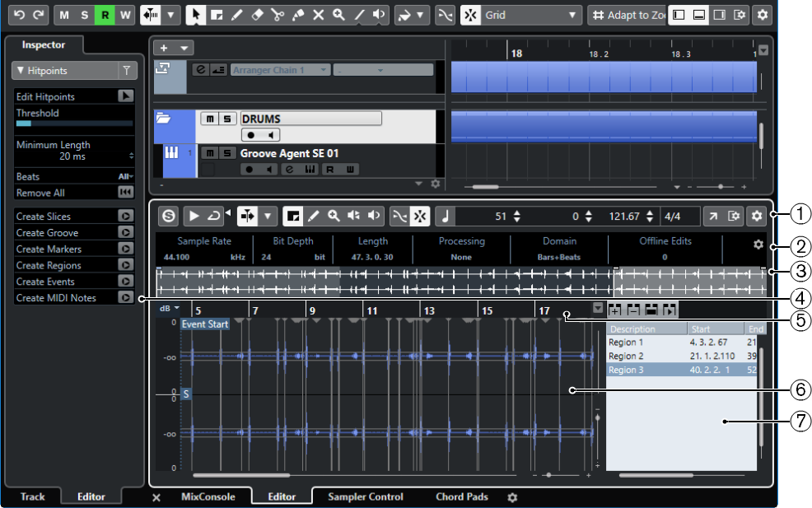Collapse the Hitpoints inspector section
812x508 pixels.
pyautogui.click(x=21, y=71)
